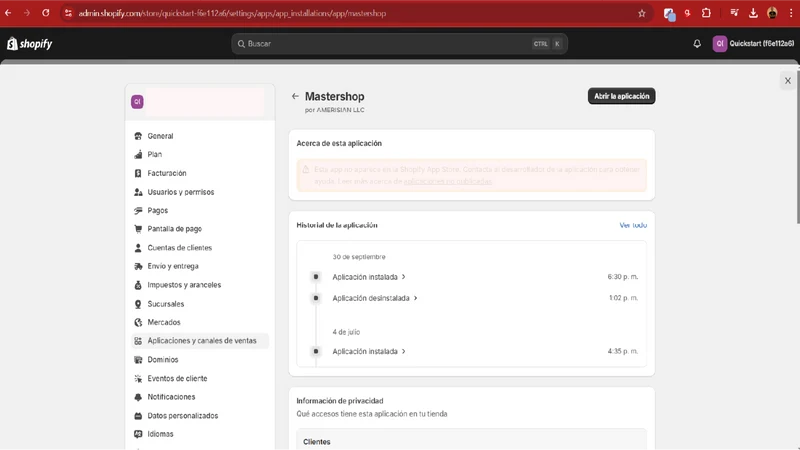
Task: Open the Chrome profile avatar
Action: pyautogui.click(x=772, y=13)
